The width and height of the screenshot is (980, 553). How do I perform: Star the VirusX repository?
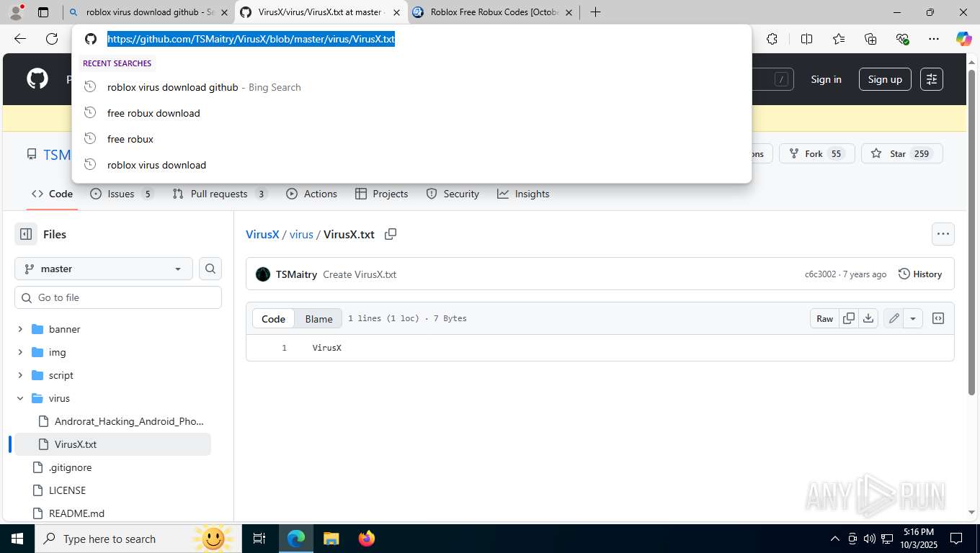pyautogui.click(x=901, y=153)
